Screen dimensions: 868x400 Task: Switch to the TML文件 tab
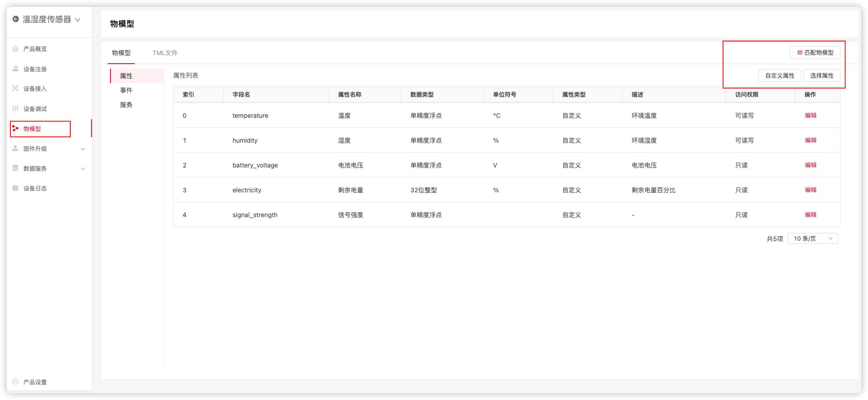tap(165, 53)
